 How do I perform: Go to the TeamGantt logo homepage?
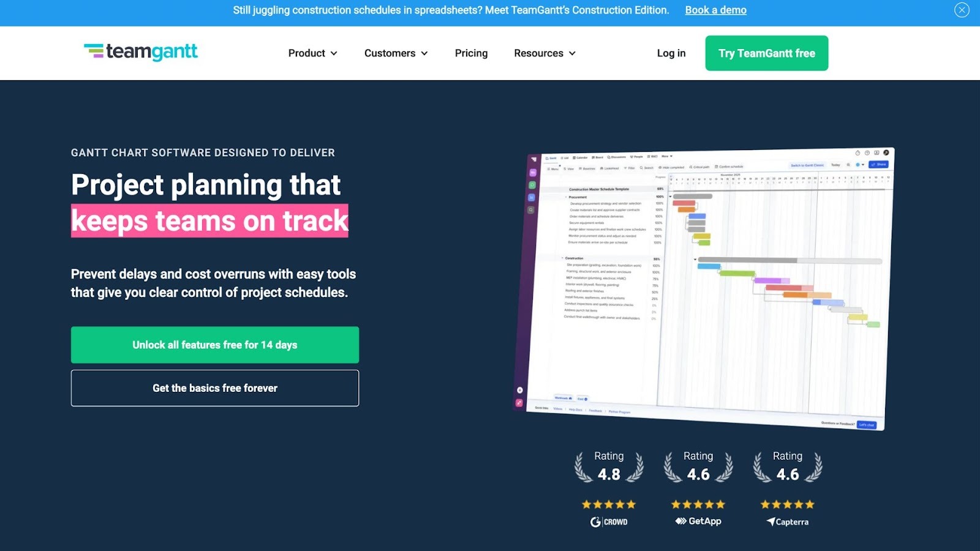[141, 52]
